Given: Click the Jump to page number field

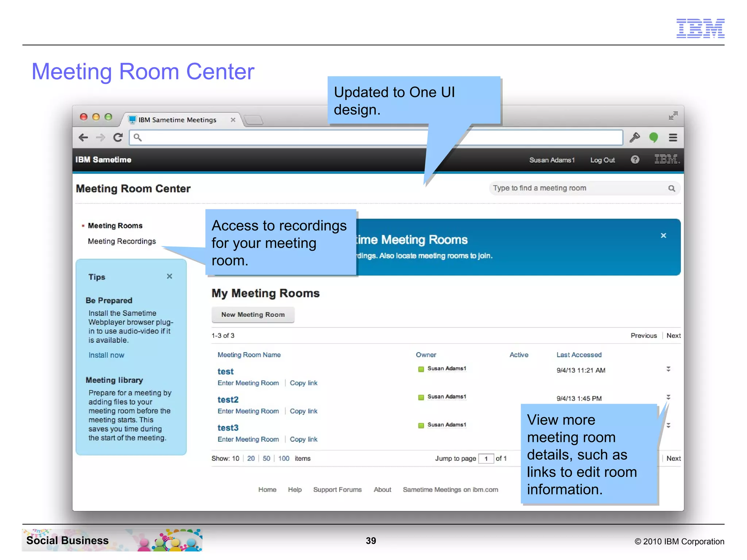Looking at the screenshot, I should pos(486,459).
